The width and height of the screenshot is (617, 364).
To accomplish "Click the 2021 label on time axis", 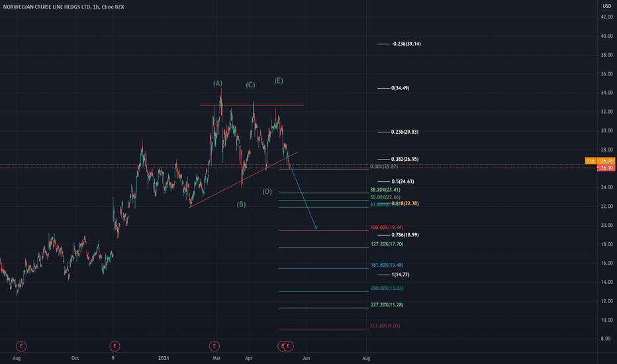I will [164, 358].
